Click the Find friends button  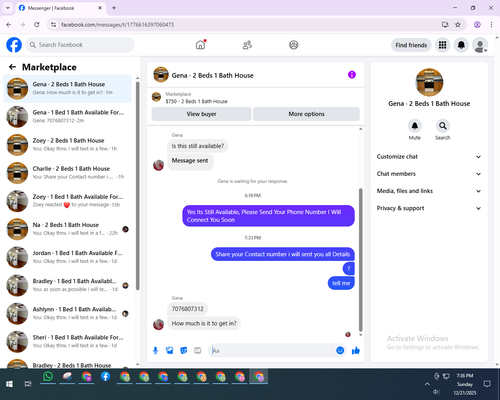tap(411, 45)
